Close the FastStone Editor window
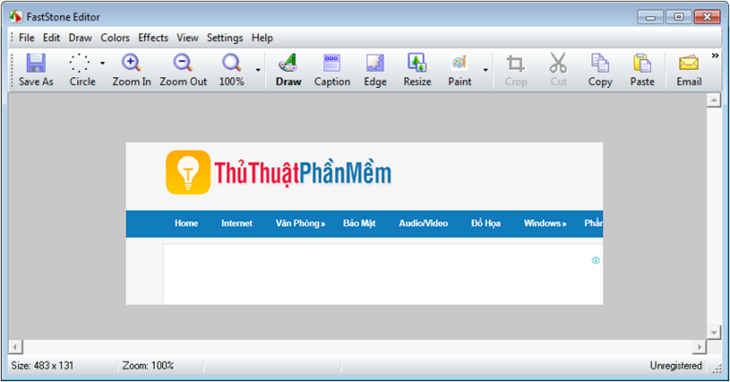 [x=707, y=17]
